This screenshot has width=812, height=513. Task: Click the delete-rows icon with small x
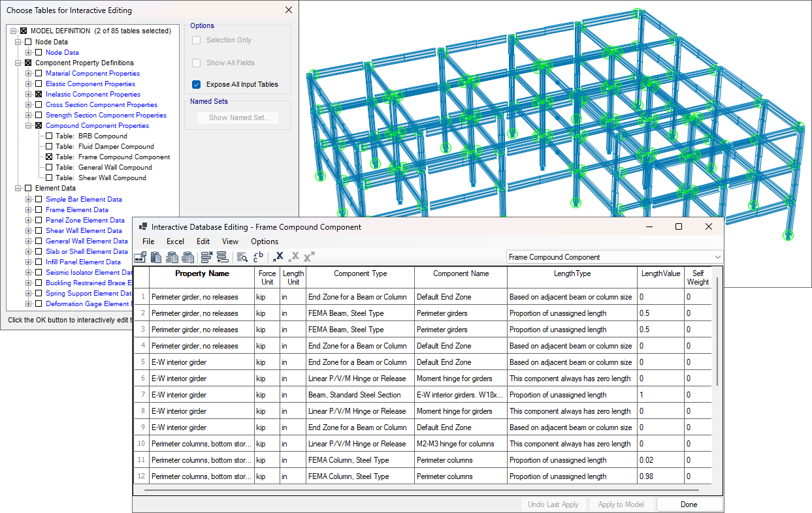(x=206, y=257)
